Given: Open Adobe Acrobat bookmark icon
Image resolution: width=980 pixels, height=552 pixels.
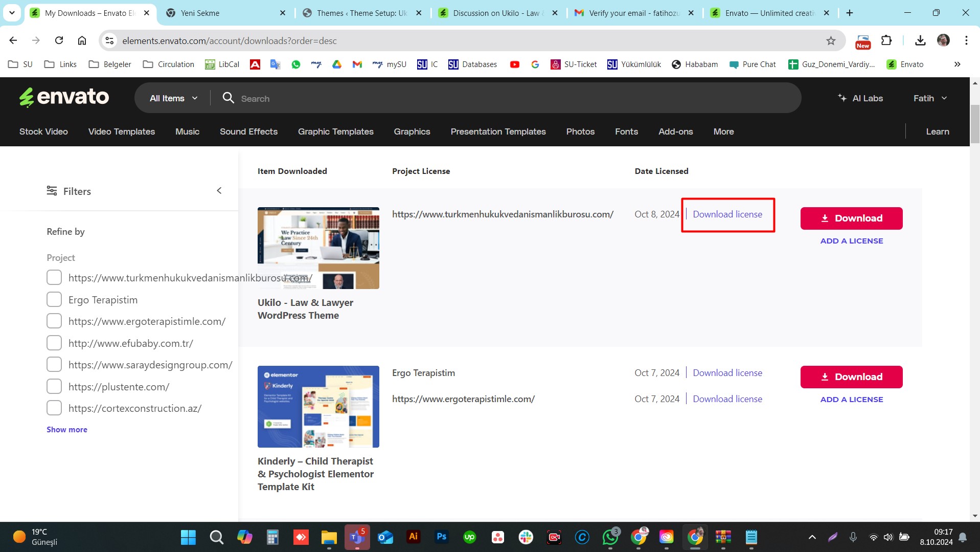Looking at the screenshot, I should (x=255, y=64).
